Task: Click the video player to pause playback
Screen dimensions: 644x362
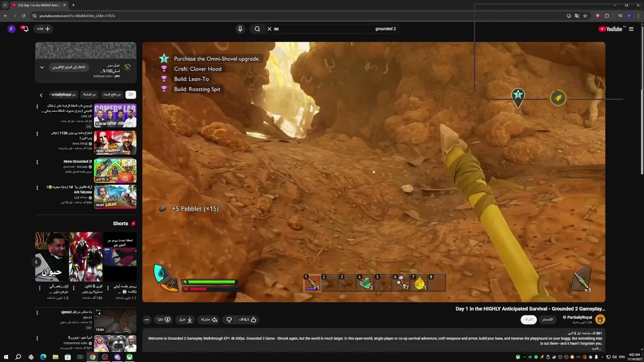Action: [x=374, y=172]
